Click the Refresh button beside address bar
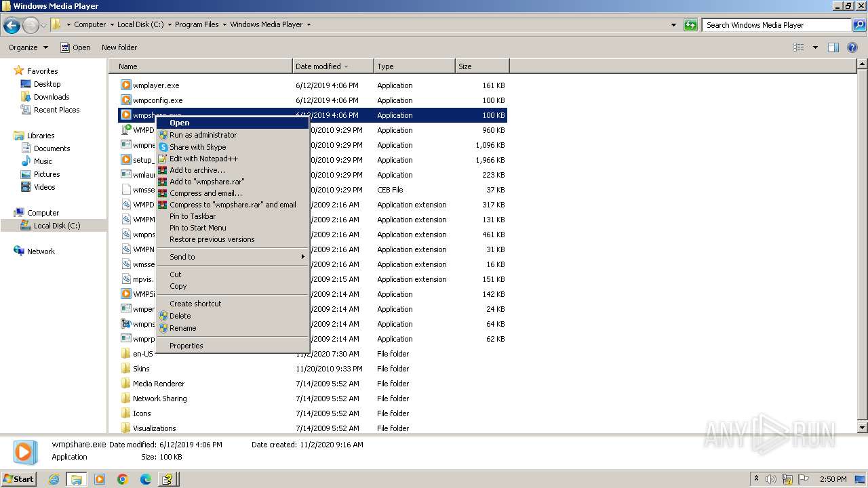This screenshot has height=488, width=868. point(690,25)
